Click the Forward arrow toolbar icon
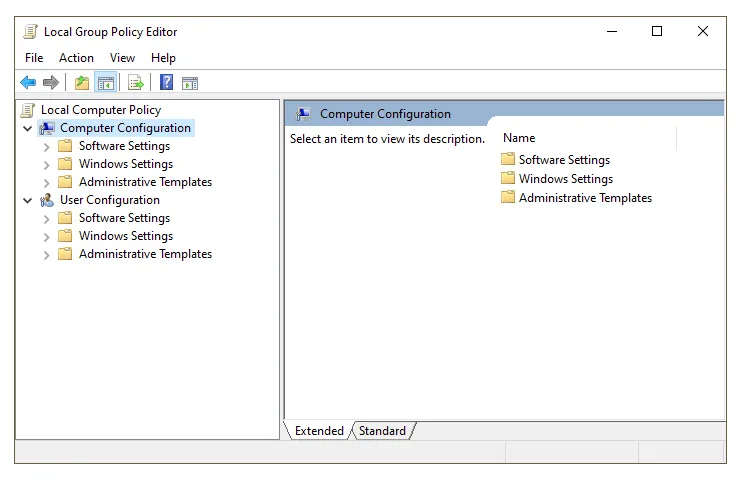Image resolution: width=745 pixels, height=483 pixels. (x=50, y=83)
